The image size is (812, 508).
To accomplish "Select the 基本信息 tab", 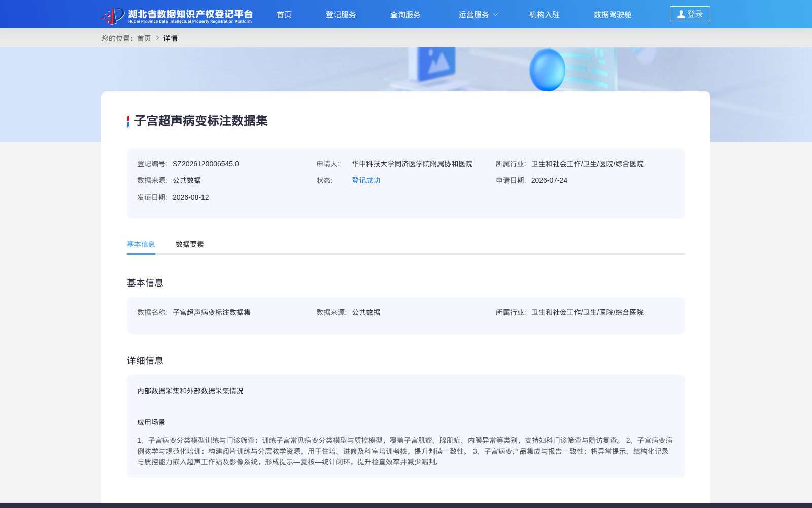I will coord(141,244).
